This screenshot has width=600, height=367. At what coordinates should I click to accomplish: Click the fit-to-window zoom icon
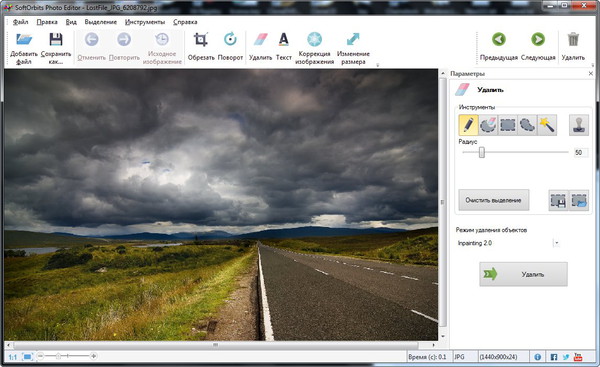point(27,357)
